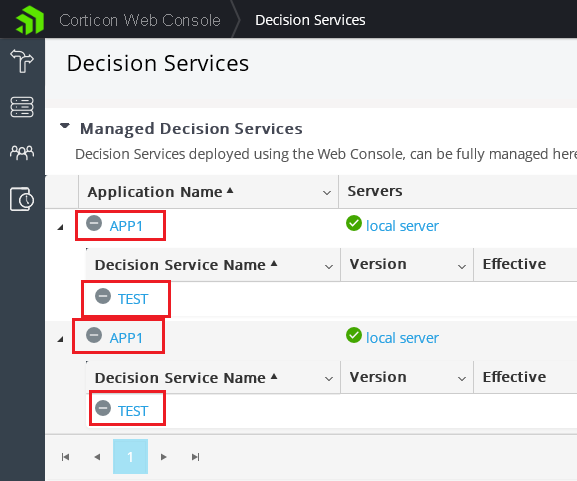Click the Servers column header
The width and height of the screenshot is (577, 481).
(x=375, y=191)
